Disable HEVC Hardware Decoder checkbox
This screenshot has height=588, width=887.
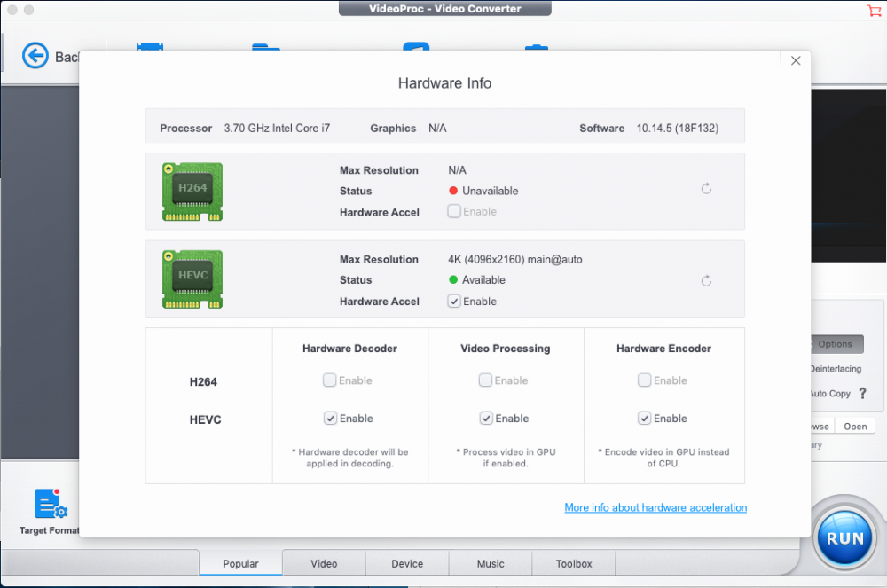[330, 419]
